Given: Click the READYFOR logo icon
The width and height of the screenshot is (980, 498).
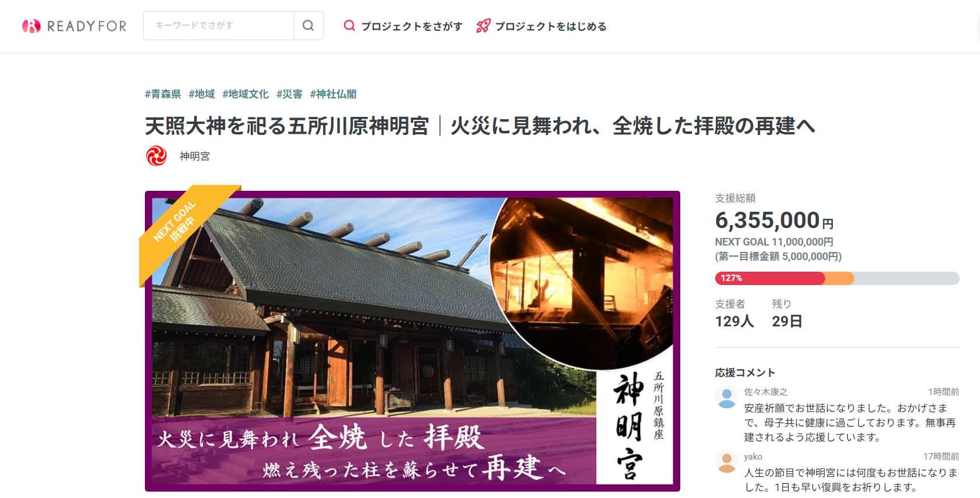Looking at the screenshot, I should [x=31, y=26].
